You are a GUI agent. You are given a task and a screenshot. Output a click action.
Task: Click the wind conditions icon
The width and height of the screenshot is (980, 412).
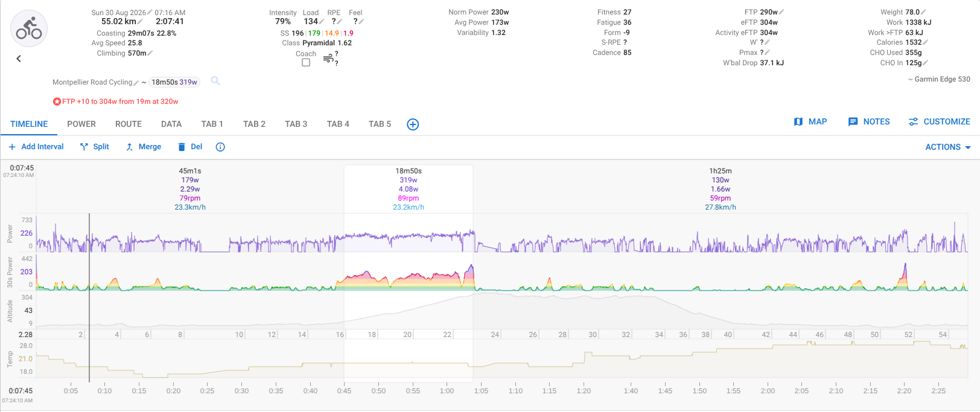click(x=328, y=59)
